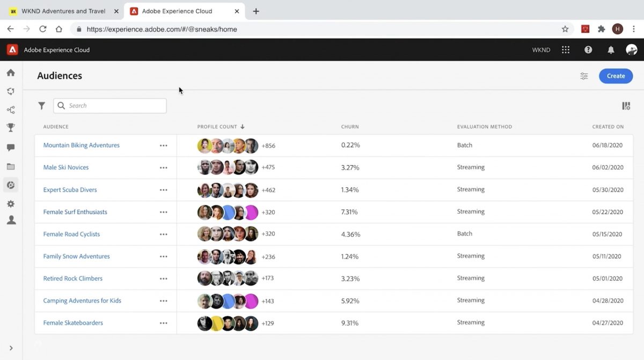Open the sliders settings icon beside Create

pyautogui.click(x=584, y=76)
